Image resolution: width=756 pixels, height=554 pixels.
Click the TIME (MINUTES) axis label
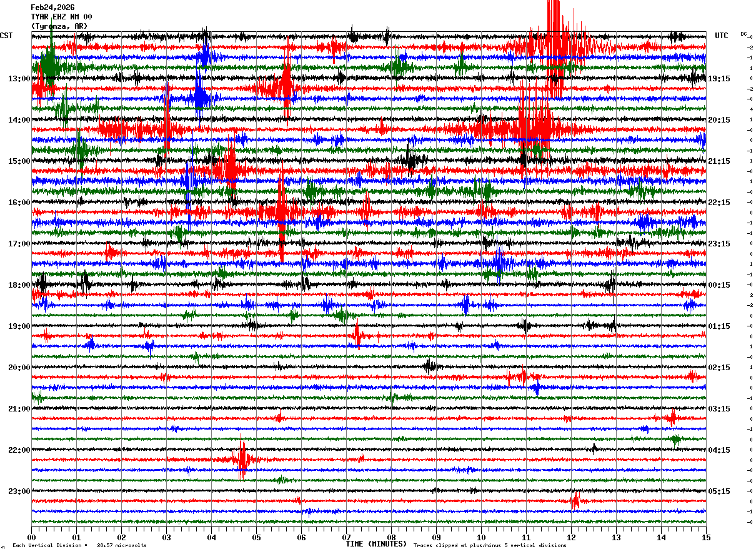[x=376, y=544]
